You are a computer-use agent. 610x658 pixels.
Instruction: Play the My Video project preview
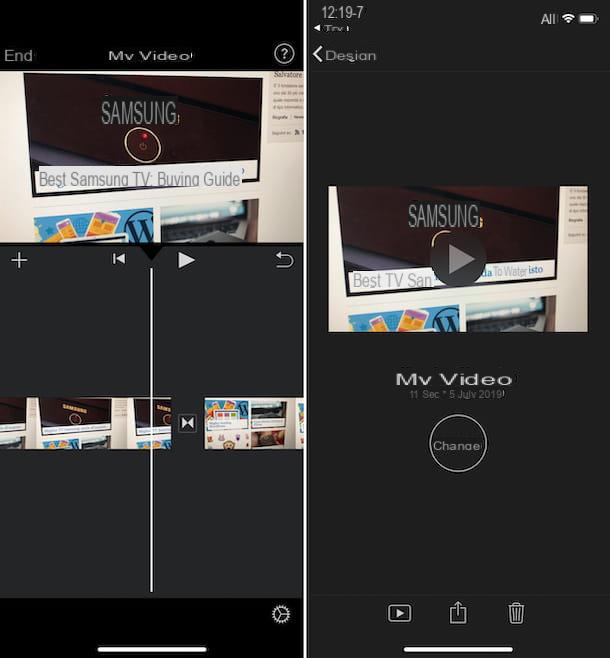(x=458, y=259)
